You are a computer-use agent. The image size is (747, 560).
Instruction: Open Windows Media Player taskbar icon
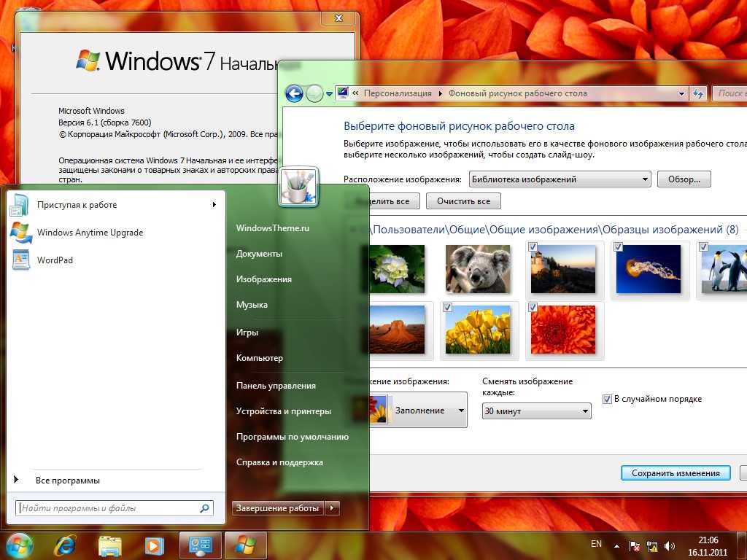pyautogui.click(x=154, y=545)
